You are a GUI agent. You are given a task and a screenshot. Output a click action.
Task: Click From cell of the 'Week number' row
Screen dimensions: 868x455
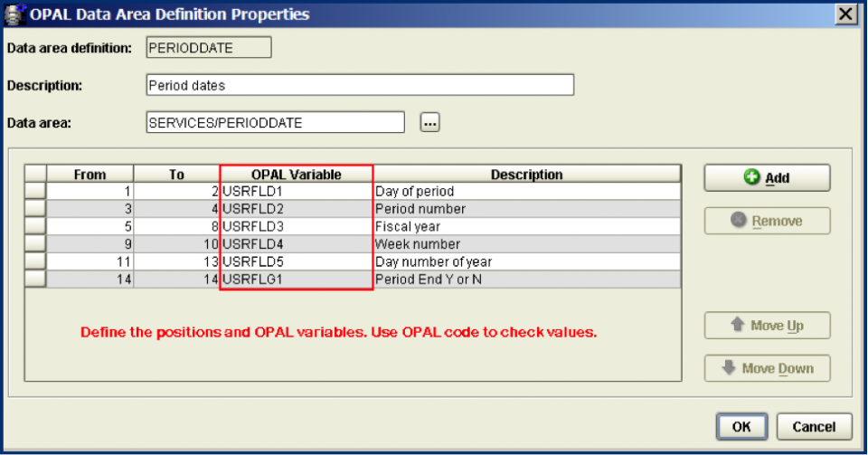click(90, 244)
